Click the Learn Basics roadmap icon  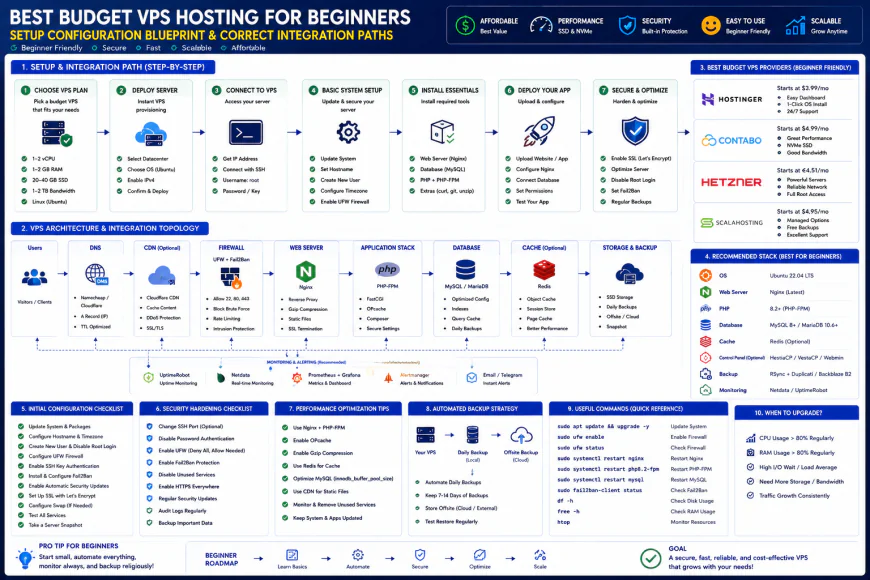point(292,555)
